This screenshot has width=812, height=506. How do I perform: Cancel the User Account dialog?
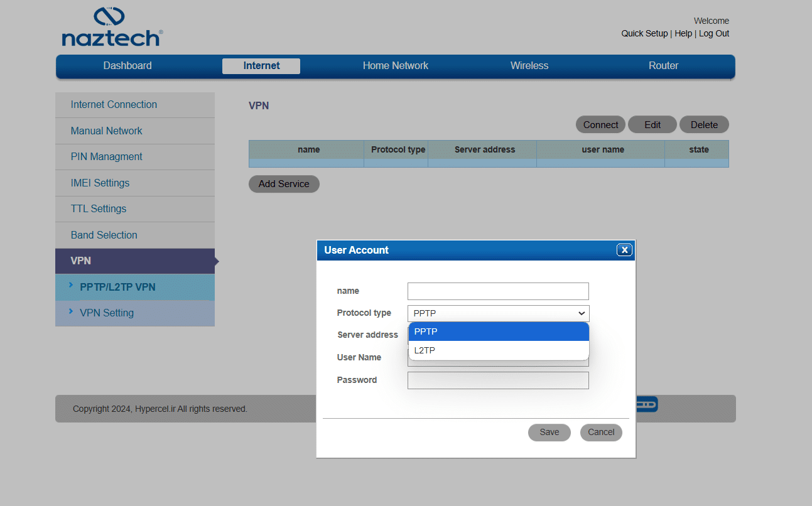(x=601, y=432)
